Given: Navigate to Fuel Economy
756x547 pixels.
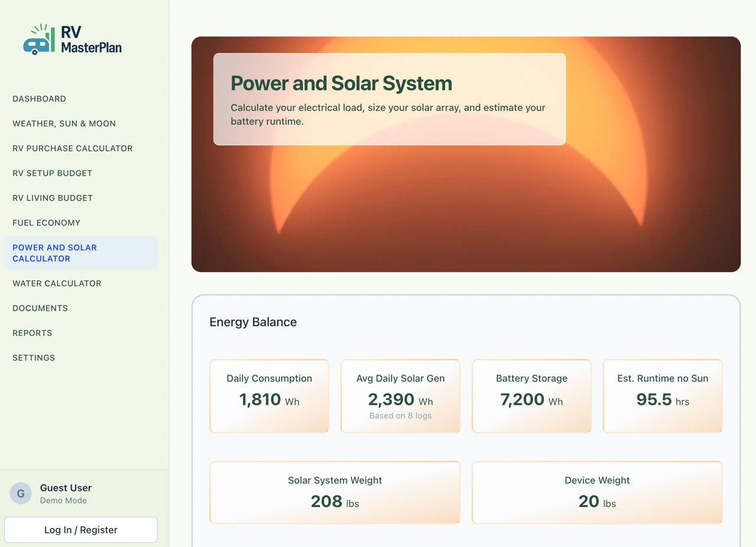Looking at the screenshot, I should (46, 223).
